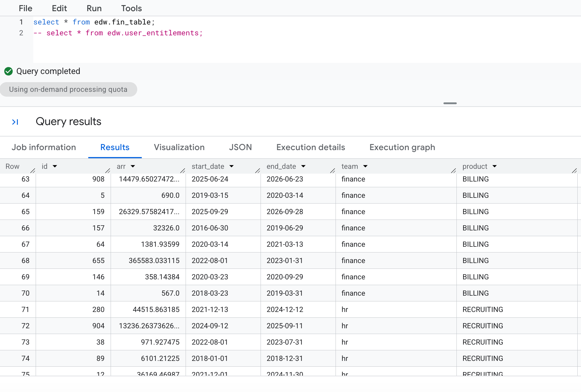
Task: Click end_date 2020-09-29 in row 69
Action: click(x=285, y=277)
